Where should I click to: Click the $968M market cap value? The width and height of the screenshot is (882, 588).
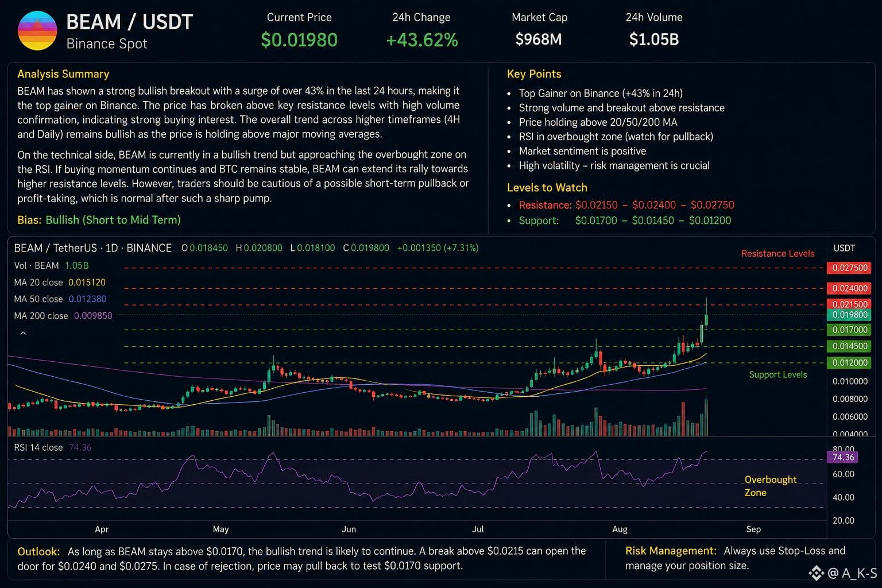(x=539, y=39)
